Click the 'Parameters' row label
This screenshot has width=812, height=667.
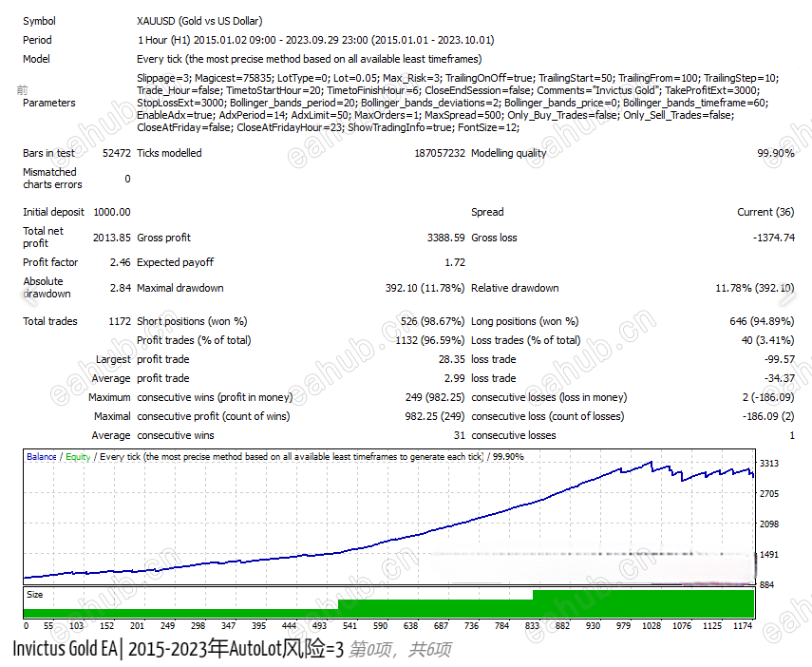(x=49, y=103)
